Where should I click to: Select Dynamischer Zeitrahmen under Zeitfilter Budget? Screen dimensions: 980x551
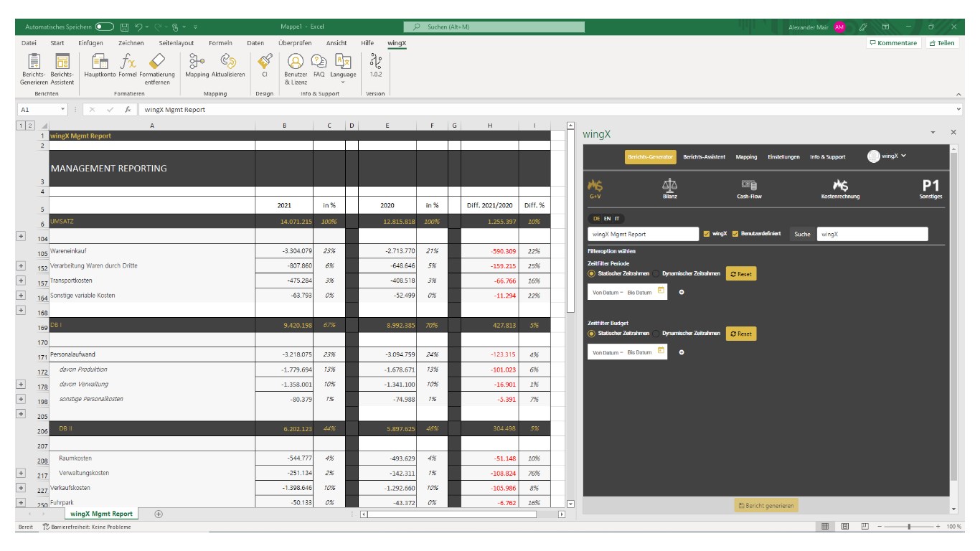click(x=656, y=334)
